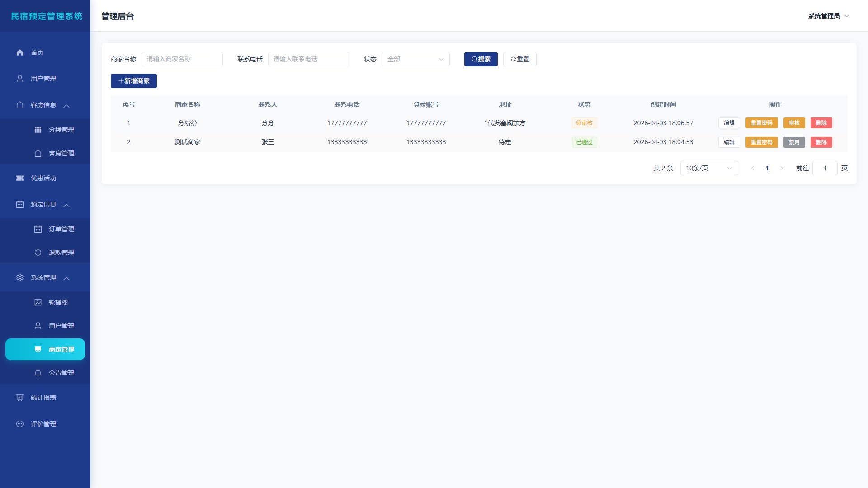The width and height of the screenshot is (868, 488).
Task: Click user icon beside 用户管理 under 系统管理
Action: 38,326
